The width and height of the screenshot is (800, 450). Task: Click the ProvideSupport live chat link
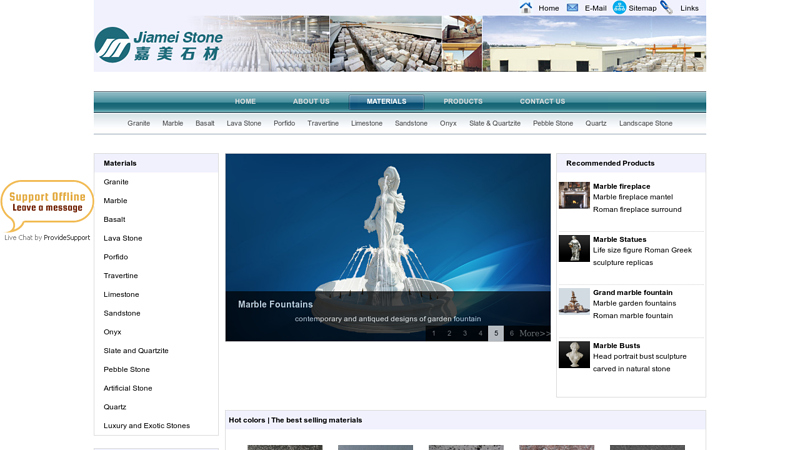pyautogui.click(x=66, y=238)
